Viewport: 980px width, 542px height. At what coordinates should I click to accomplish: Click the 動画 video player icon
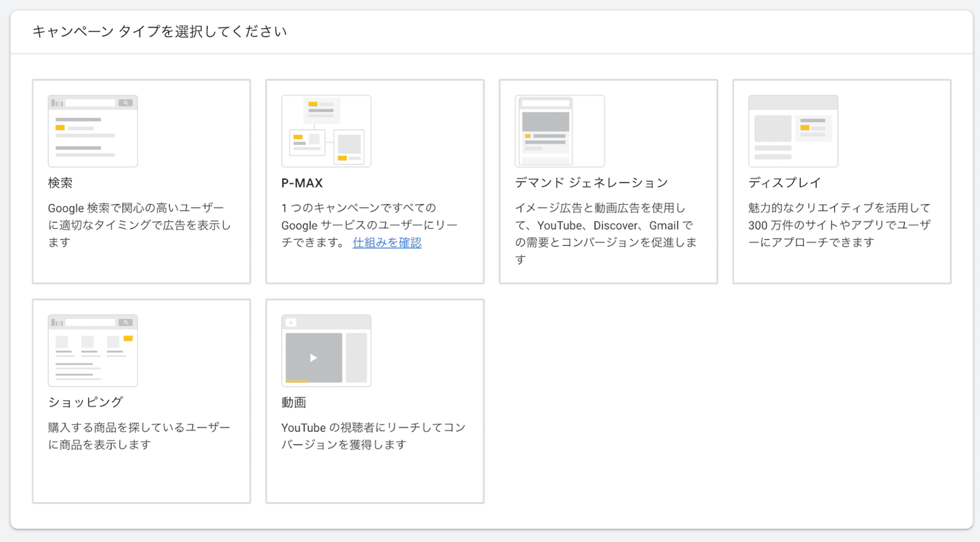point(326,350)
